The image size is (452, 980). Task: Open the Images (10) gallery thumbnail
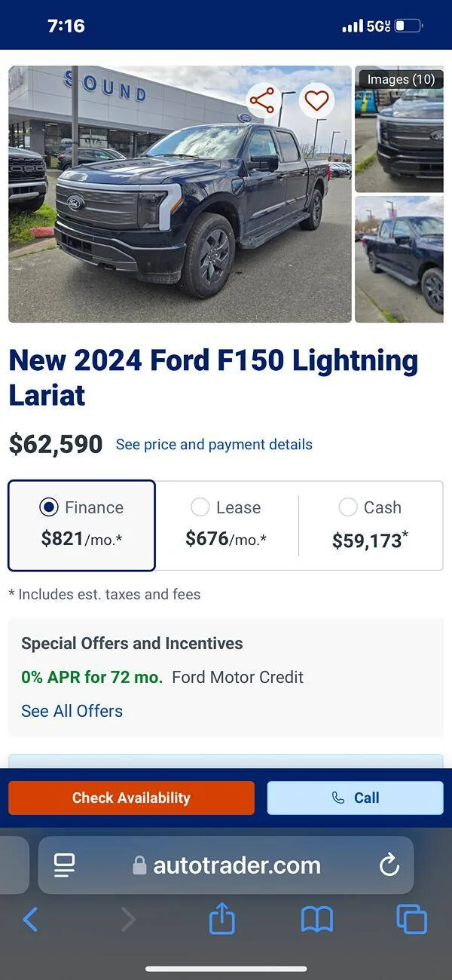[399, 128]
